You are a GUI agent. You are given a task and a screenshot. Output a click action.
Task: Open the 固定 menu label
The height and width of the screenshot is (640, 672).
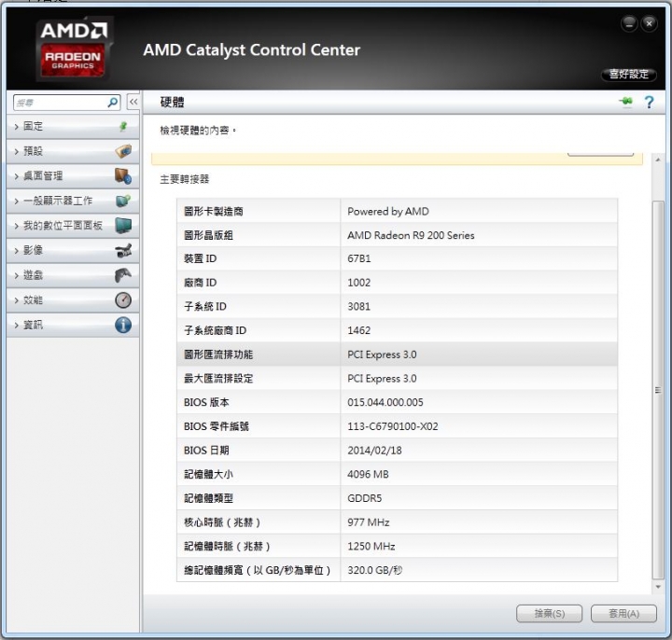click(33, 126)
